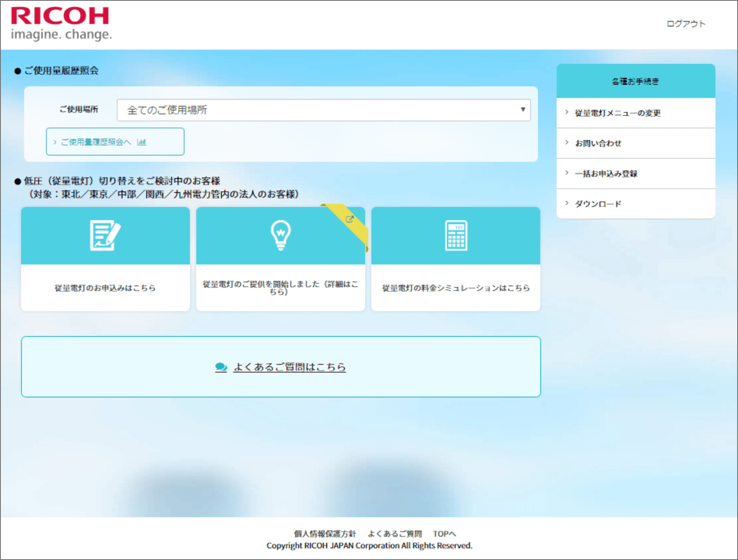Screen dimensions: 738x560
Task: Open 個人情報保護方針 in the footer
Action: [x=325, y=534]
